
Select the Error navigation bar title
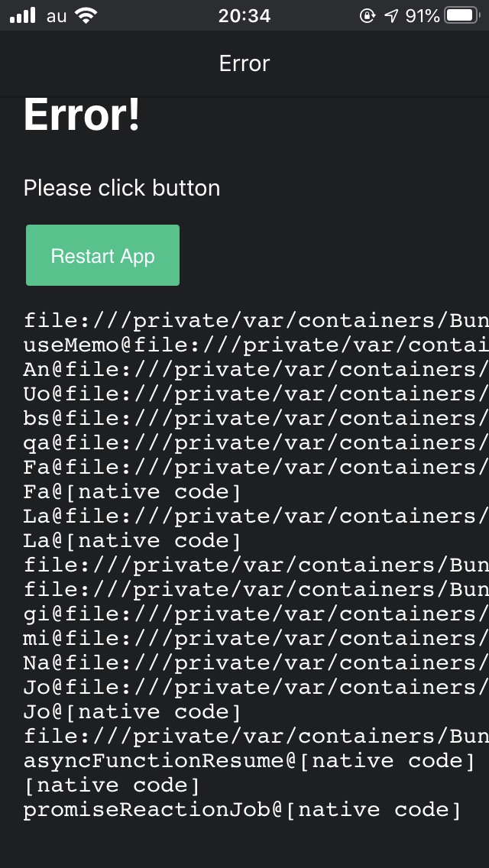click(x=244, y=63)
